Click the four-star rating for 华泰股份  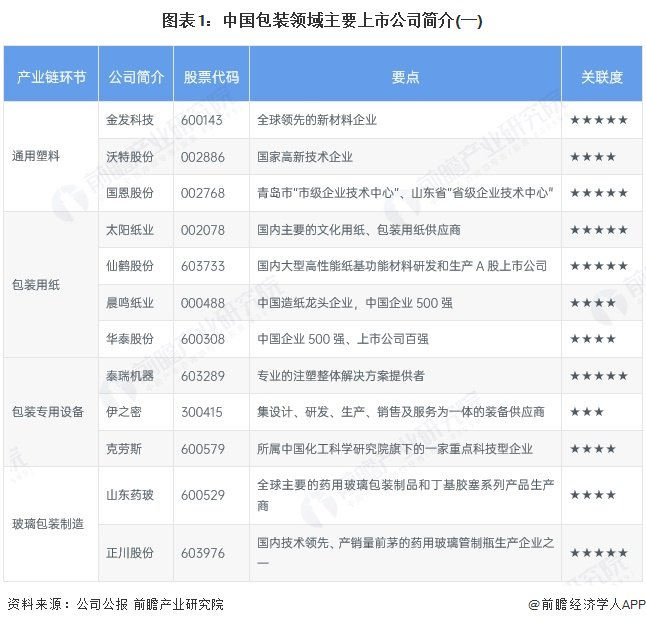point(593,339)
